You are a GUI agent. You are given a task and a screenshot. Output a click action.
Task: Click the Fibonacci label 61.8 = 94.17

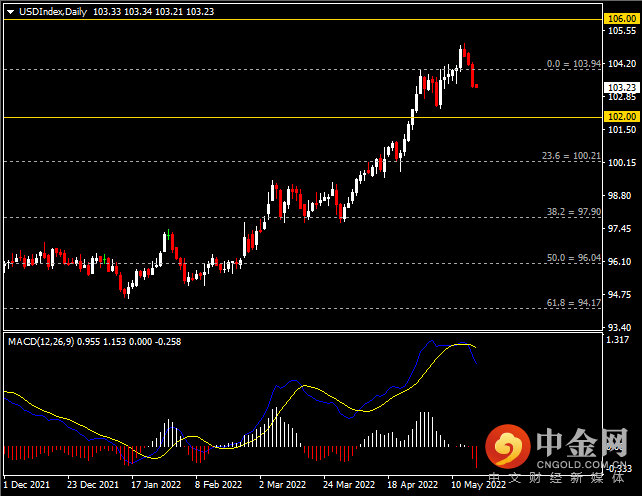point(574,303)
